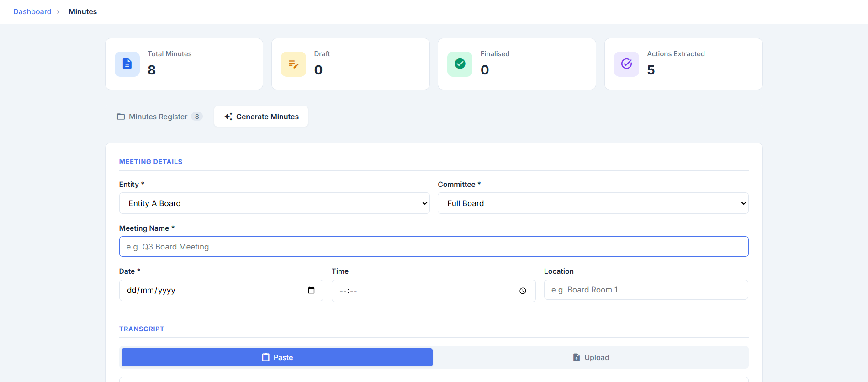
Task: Click the Finalised card value 0
Action: coord(485,70)
